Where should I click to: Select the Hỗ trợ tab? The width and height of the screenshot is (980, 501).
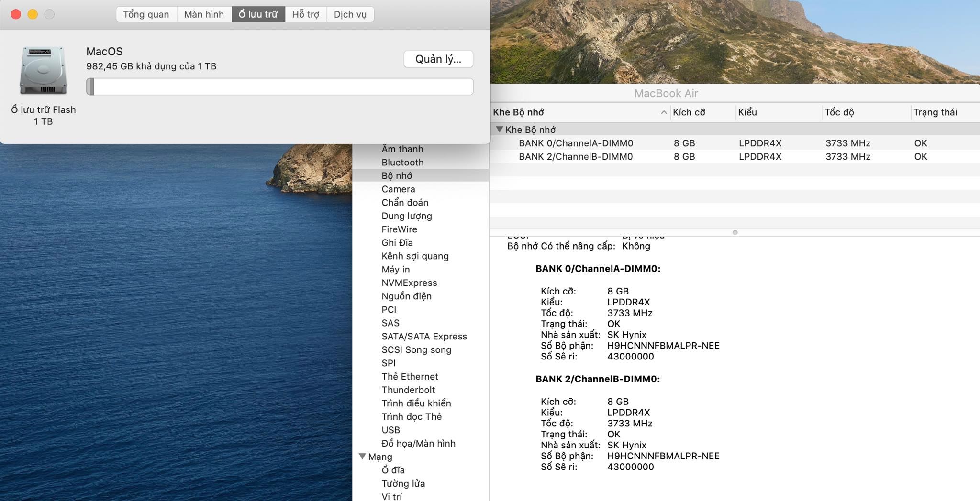[305, 14]
